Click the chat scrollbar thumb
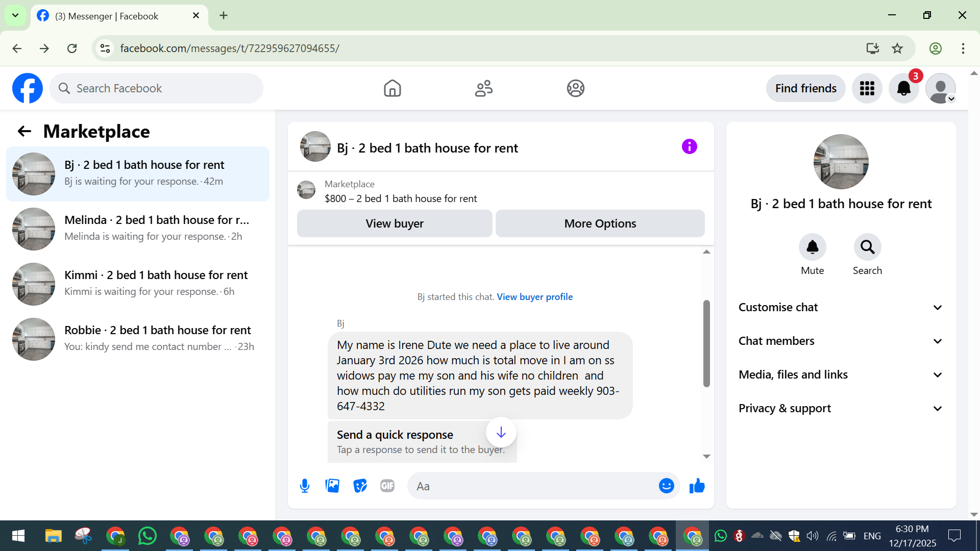The image size is (980, 551). [706, 343]
